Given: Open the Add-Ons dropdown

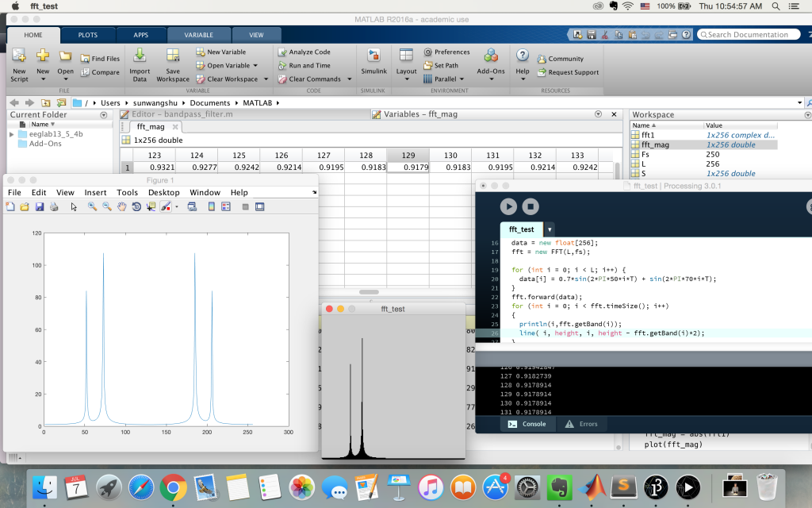Looking at the screenshot, I should (x=491, y=79).
